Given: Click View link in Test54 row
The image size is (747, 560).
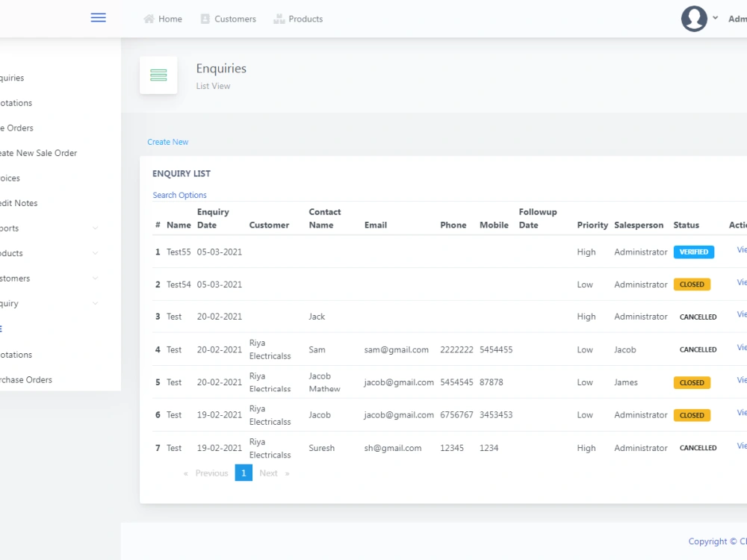Looking at the screenshot, I should (x=742, y=282).
